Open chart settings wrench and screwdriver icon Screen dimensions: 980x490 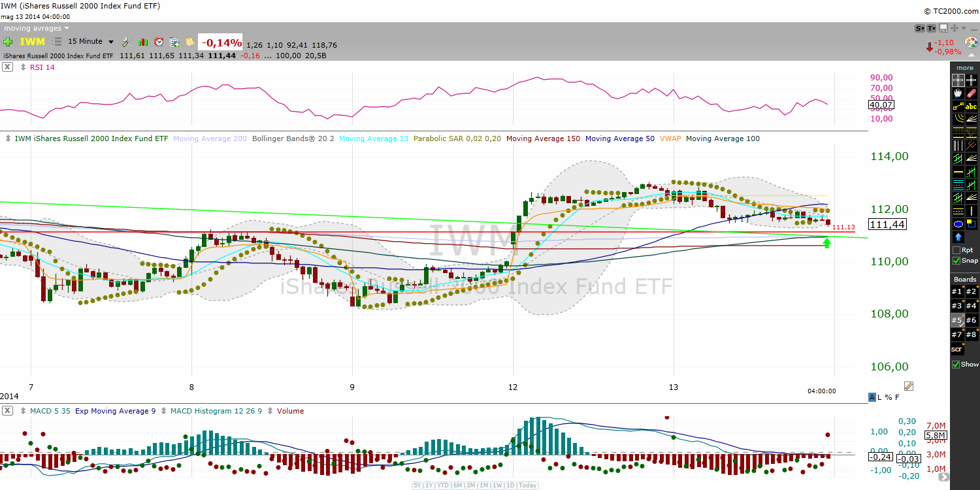(x=127, y=42)
